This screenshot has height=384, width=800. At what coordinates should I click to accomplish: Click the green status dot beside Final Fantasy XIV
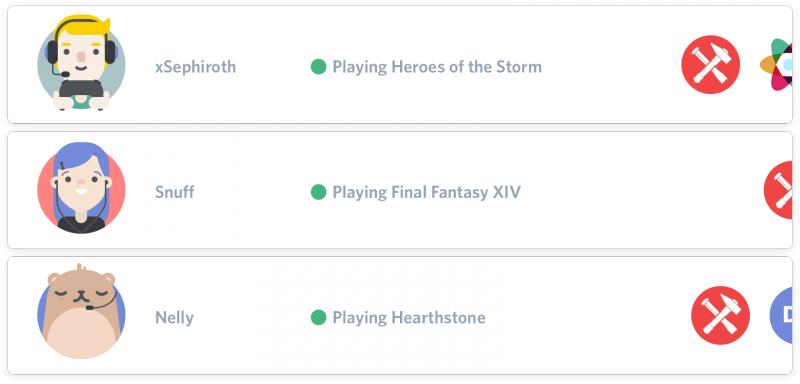coord(318,192)
